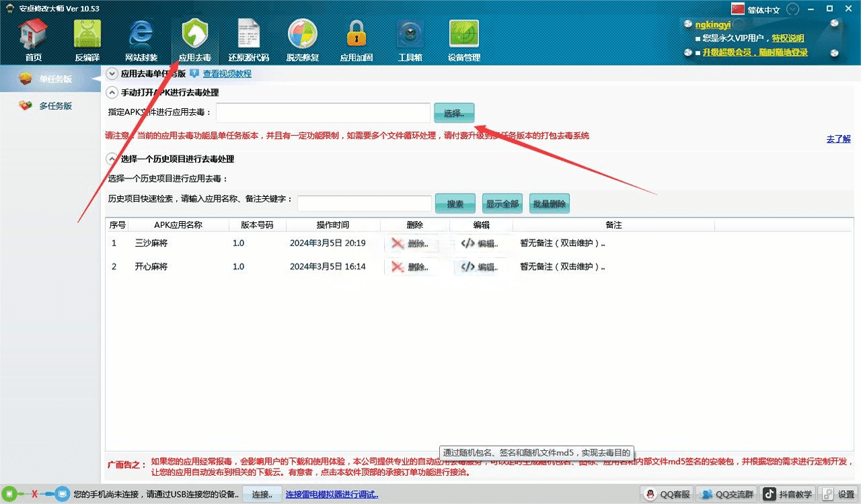Edit the 开心麻将 history entry

click(480, 267)
